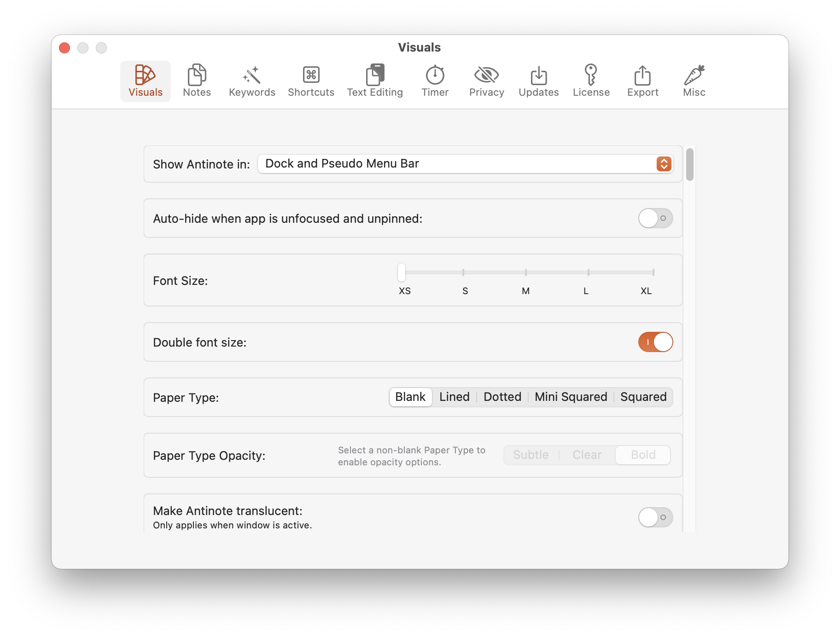Choose Subtle paper opacity
This screenshot has width=840, height=637.
[x=531, y=455]
